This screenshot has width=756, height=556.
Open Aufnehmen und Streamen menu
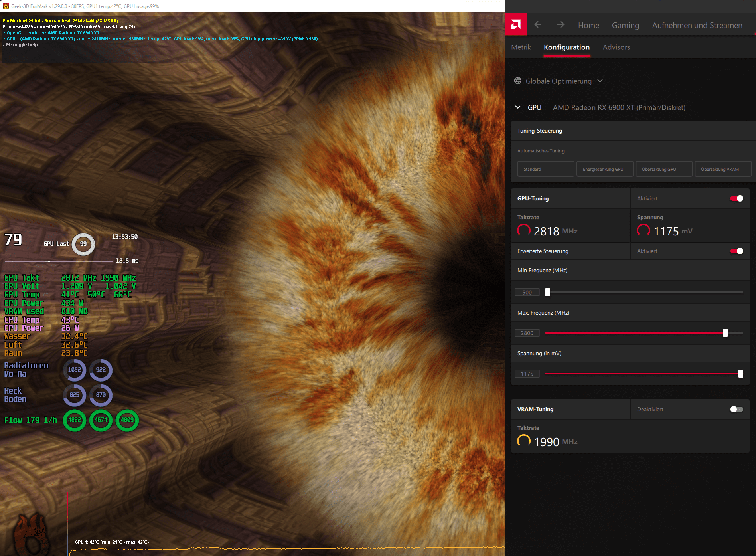(x=697, y=25)
